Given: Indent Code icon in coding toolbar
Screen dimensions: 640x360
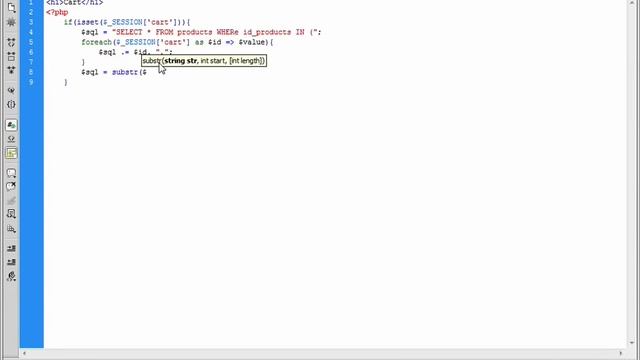Looking at the screenshot, I should click(x=11, y=248).
